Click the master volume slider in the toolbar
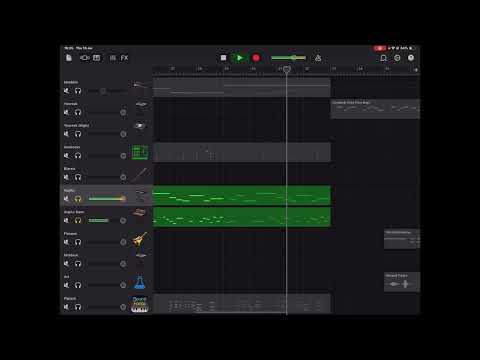 click(288, 58)
